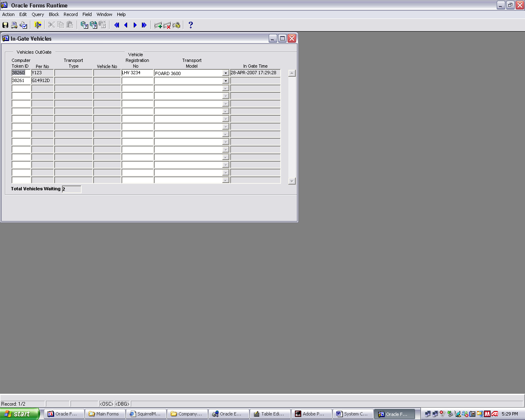Open the Record menu
This screenshot has height=420, width=525.
tap(71, 14)
